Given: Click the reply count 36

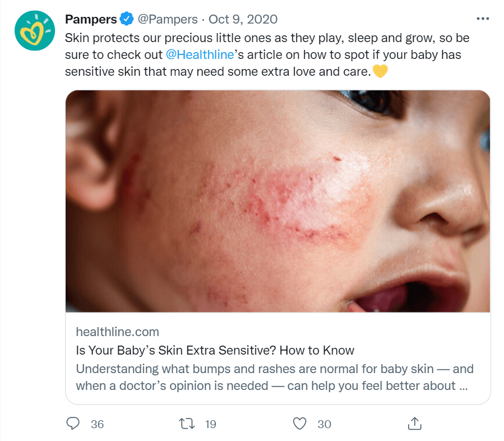Looking at the screenshot, I should pos(97,424).
